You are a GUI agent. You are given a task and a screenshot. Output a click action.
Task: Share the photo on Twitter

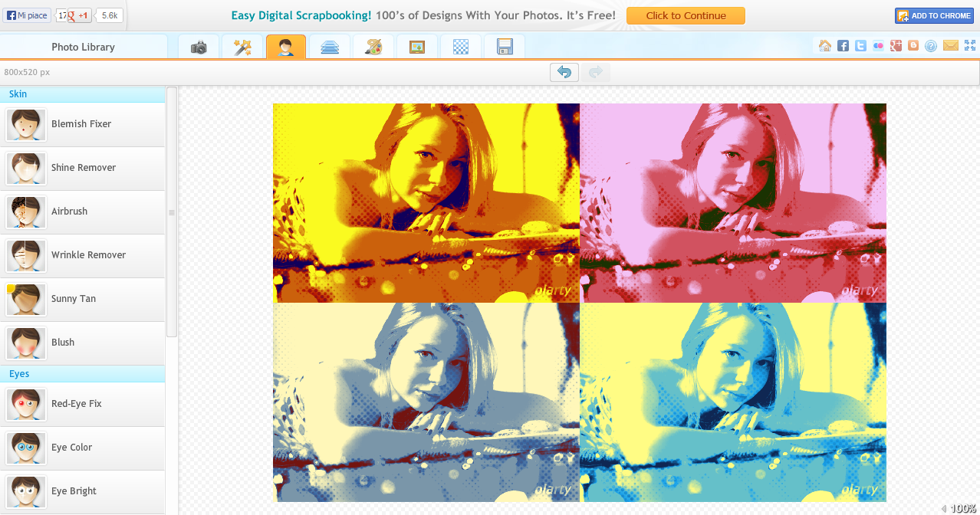(860, 45)
